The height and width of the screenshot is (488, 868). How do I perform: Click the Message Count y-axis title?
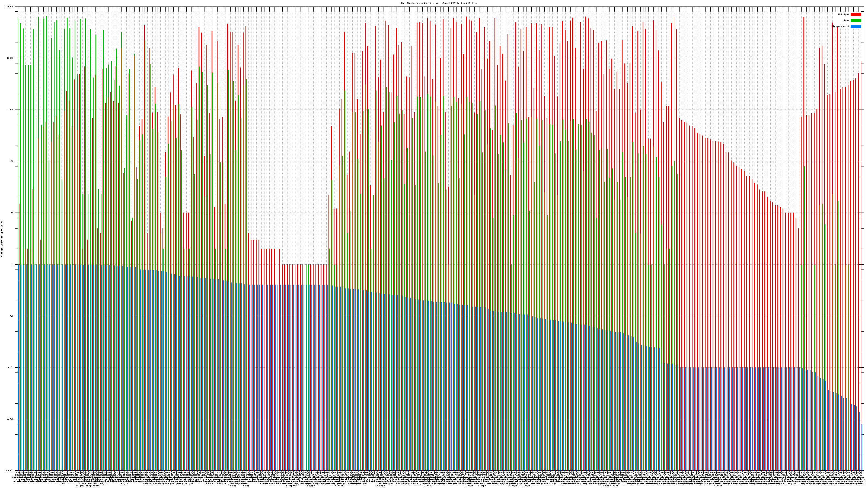pos(2,239)
